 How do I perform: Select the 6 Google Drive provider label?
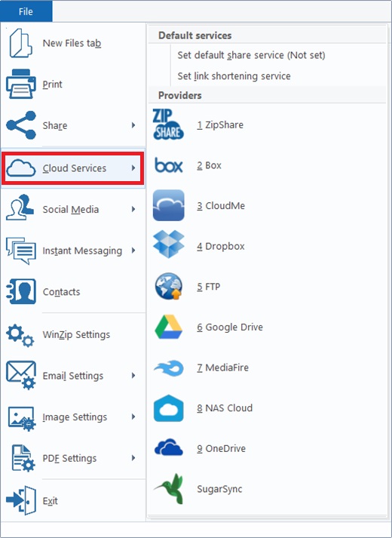point(230,327)
